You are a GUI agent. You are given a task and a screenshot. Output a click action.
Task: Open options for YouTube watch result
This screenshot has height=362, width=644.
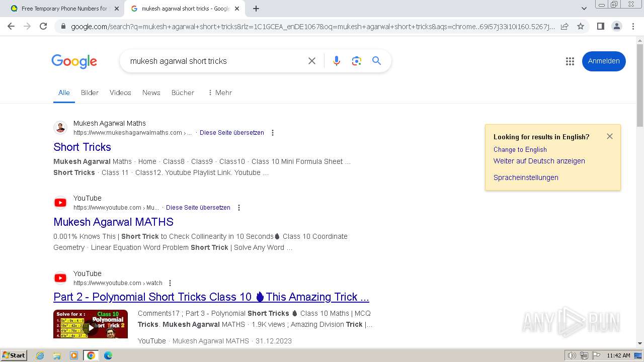pyautogui.click(x=170, y=283)
